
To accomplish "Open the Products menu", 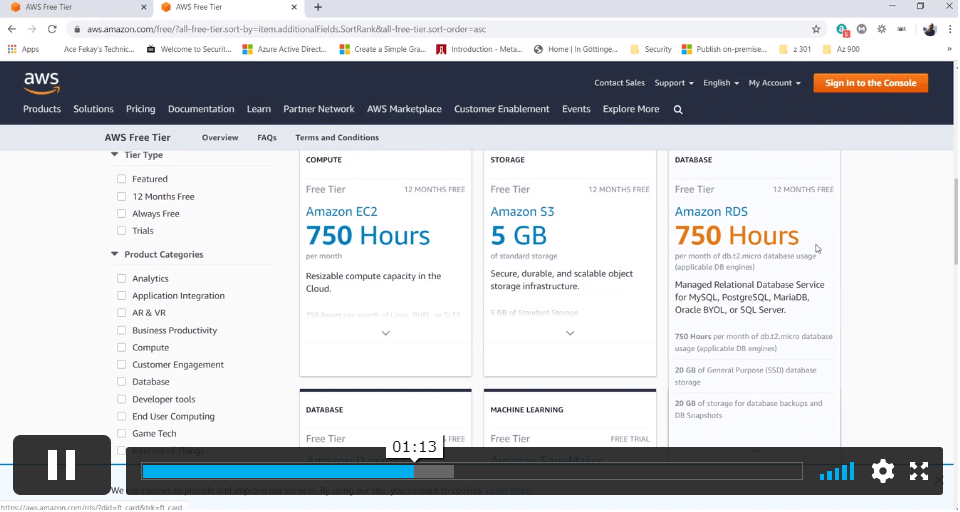I will click(x=42, y=109).
